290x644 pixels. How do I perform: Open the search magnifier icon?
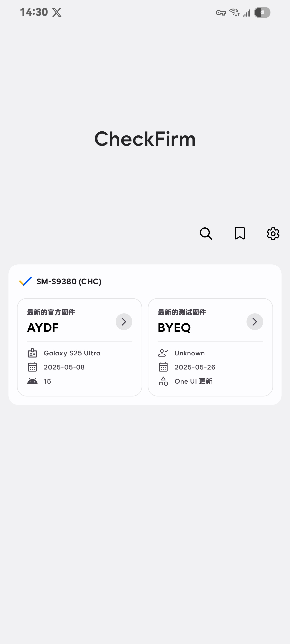(x=206, y=233)
